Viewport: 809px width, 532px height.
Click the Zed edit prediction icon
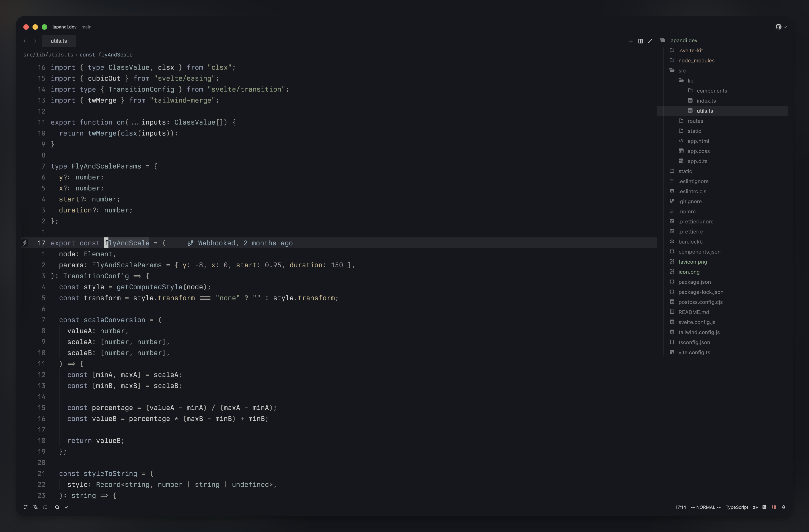point(755,507)
